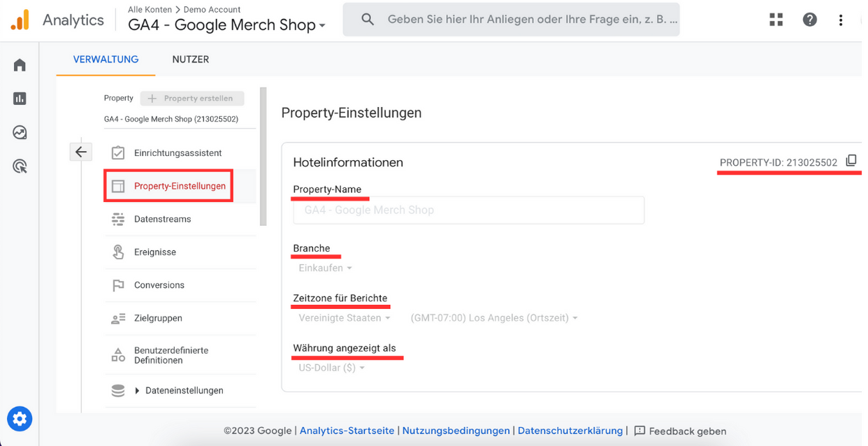Click the Property-Einstellungen layout icon
The width and height of the screenshot is (868, 446).
(118, 186)
